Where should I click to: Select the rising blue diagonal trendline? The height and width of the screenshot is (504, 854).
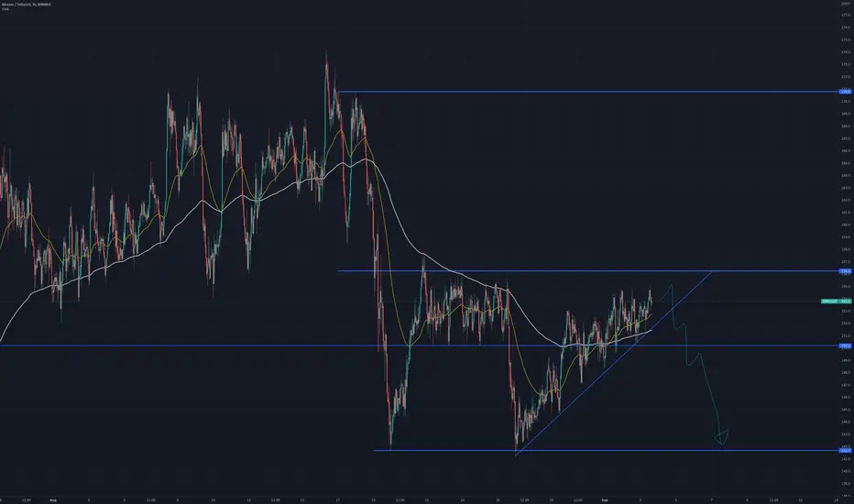pyautogui.click(x=613, y=362)
